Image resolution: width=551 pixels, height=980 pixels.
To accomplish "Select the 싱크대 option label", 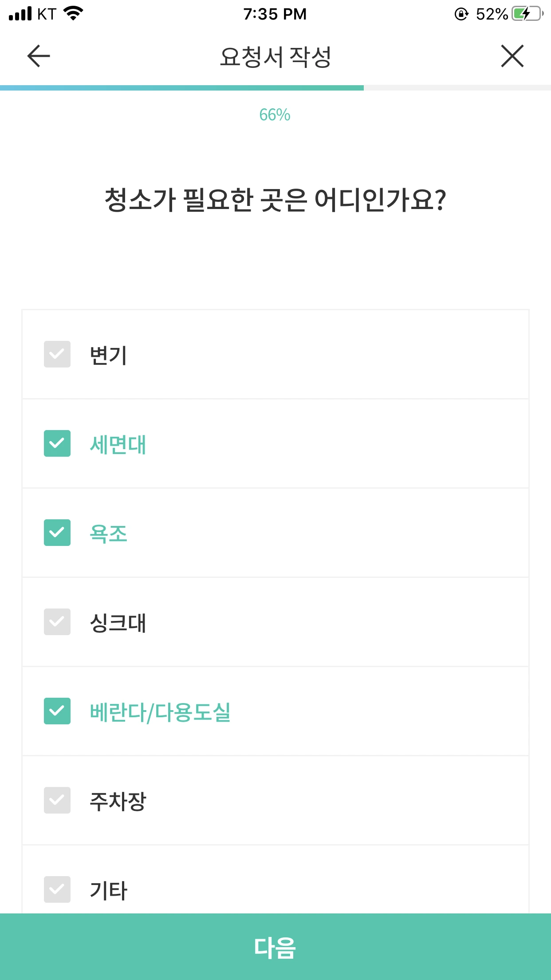I will [118, 623].
